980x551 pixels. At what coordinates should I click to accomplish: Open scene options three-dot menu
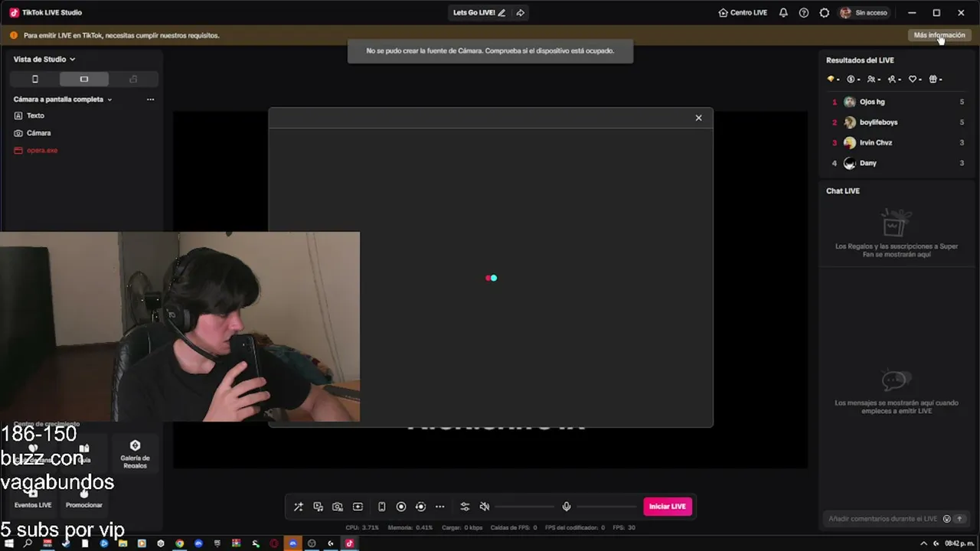(150, 99)
